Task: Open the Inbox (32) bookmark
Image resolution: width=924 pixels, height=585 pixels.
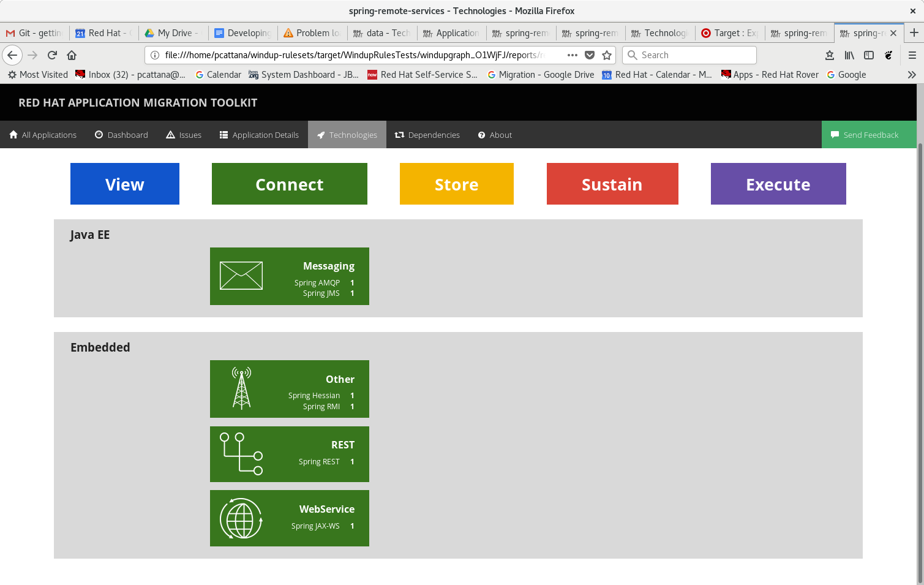Action: tap(130, 75)
